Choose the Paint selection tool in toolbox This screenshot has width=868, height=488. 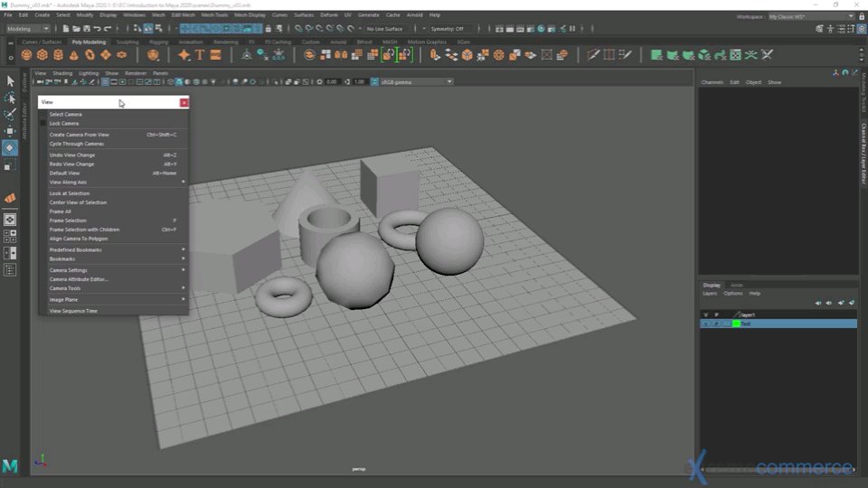pyautogui.click(x=10, y=115)
